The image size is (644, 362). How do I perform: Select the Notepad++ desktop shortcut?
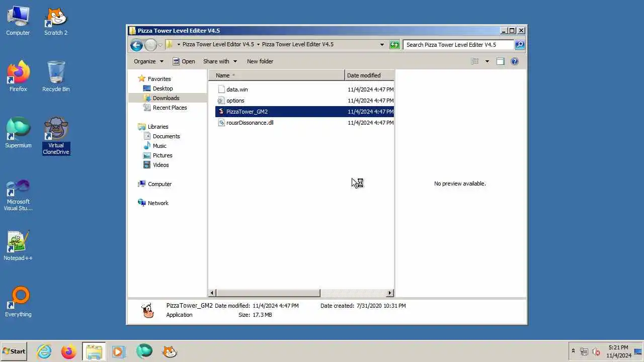(x=18, y=246)
